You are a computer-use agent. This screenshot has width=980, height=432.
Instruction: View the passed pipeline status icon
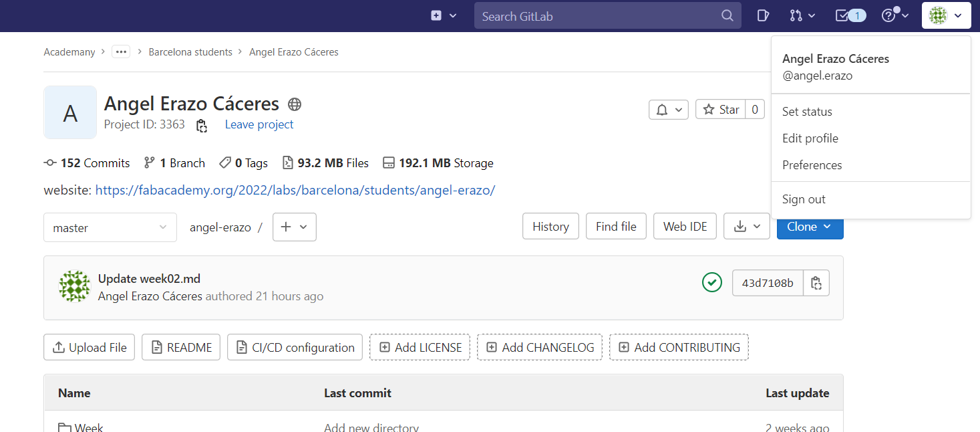click(x=712, y=283)
